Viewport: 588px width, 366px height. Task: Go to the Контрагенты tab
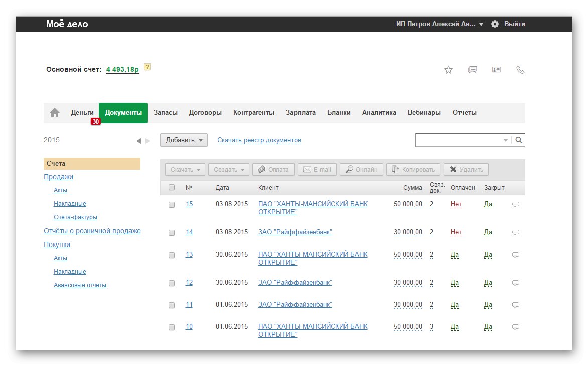(254, 112)
